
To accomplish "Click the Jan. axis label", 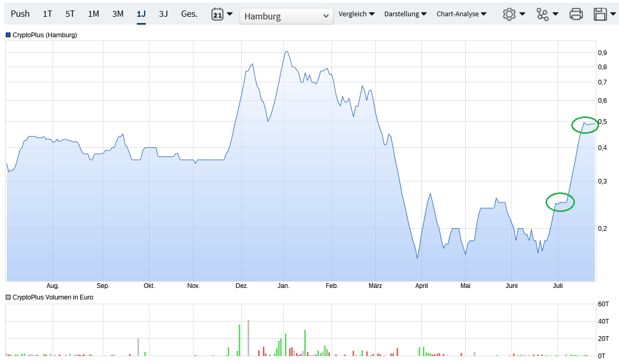I will 283,286.
